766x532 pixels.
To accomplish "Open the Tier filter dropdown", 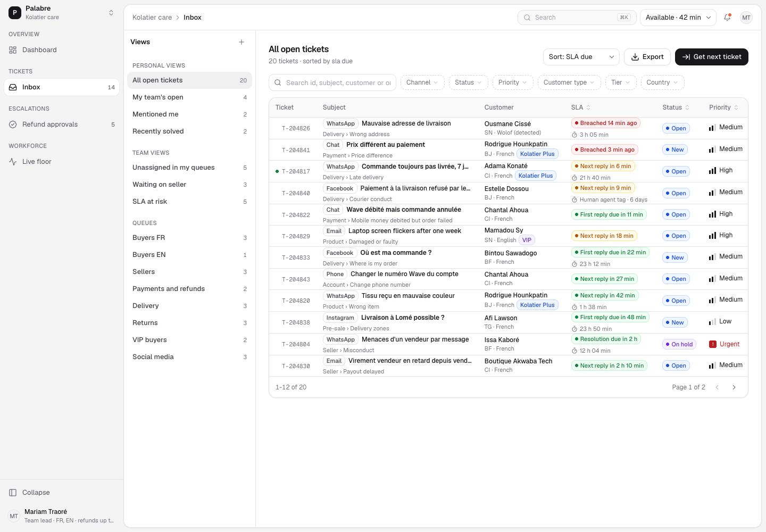I will (x=620, y=82).
